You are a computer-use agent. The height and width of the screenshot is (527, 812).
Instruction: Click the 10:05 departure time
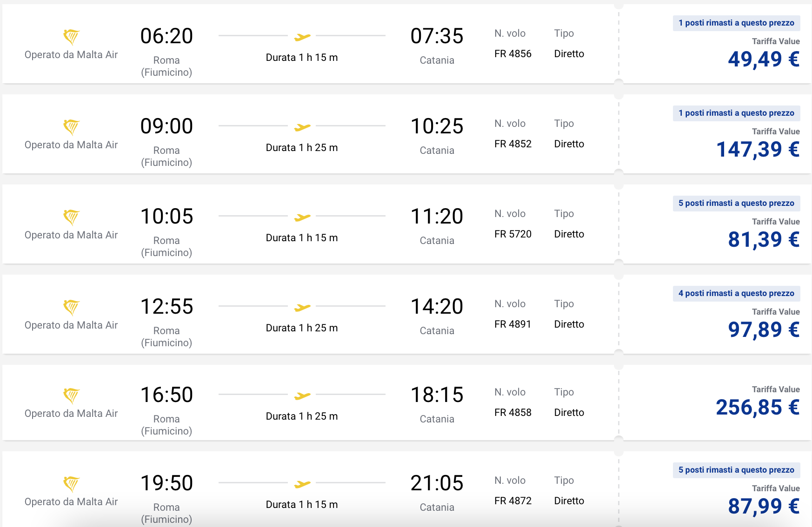tap(166, 216)
